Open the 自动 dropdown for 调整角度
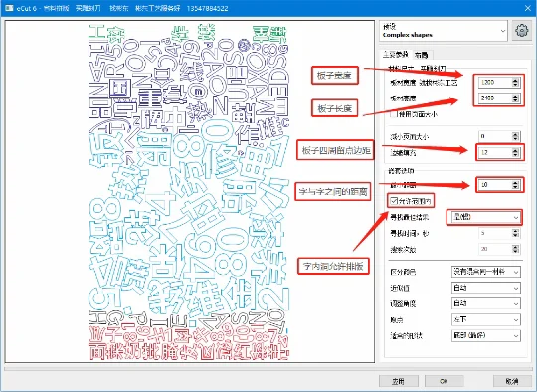Viewport: 537px width, 392px height. tap(486, 303)
